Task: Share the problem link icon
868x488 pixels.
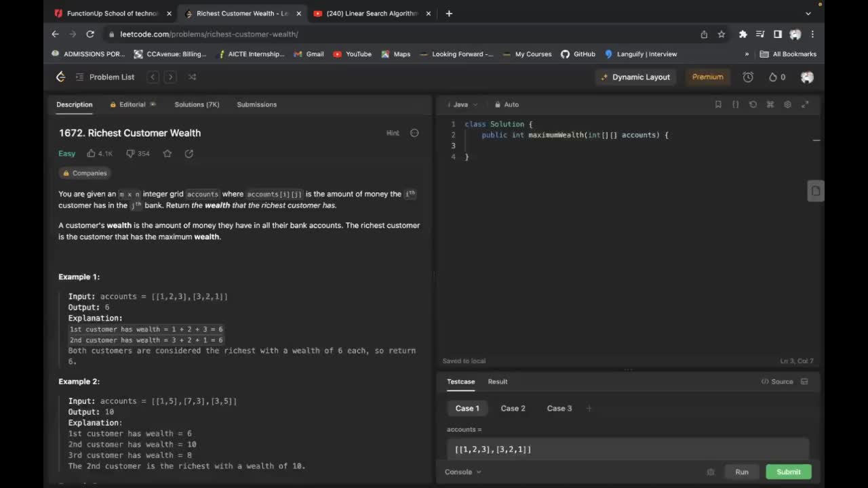Action: coord(189,153)
